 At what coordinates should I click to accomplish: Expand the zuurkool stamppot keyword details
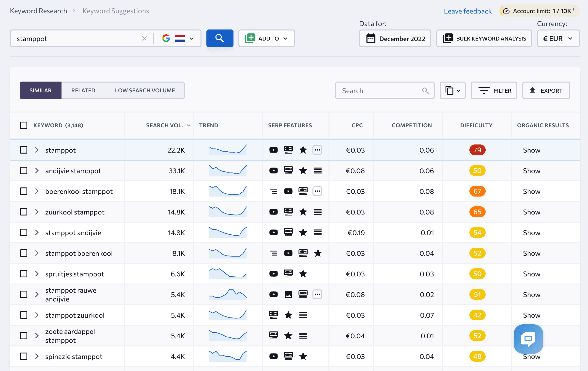click(37, 212)
